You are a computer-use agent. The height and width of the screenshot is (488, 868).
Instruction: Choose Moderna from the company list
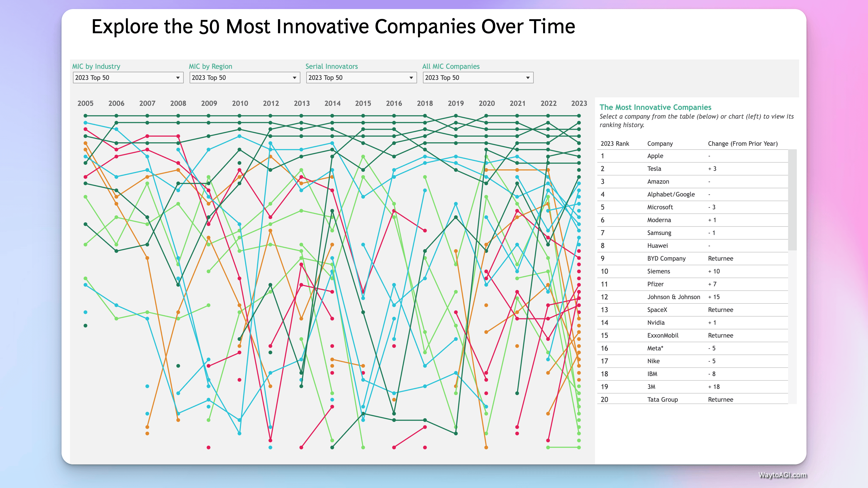[x=659, y=220]
